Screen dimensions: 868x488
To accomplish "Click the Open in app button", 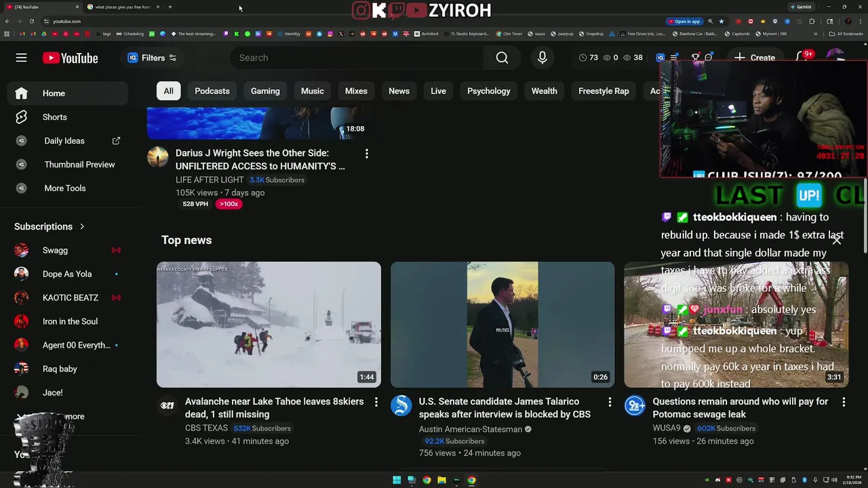I will 684,21.
